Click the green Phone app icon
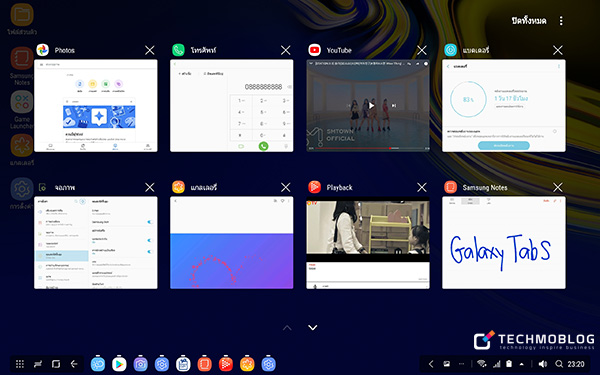The image size is (600, 375). click(178, 50)
